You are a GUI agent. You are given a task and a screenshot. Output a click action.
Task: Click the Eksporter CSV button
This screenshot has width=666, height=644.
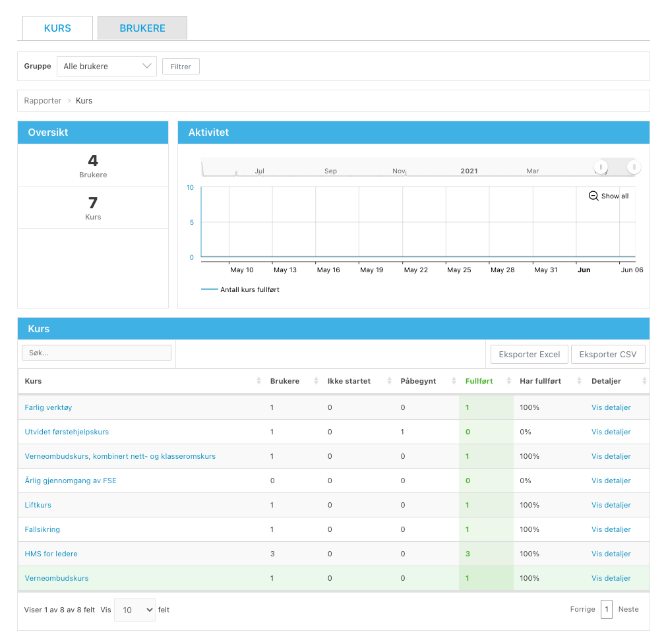point(607,355)
